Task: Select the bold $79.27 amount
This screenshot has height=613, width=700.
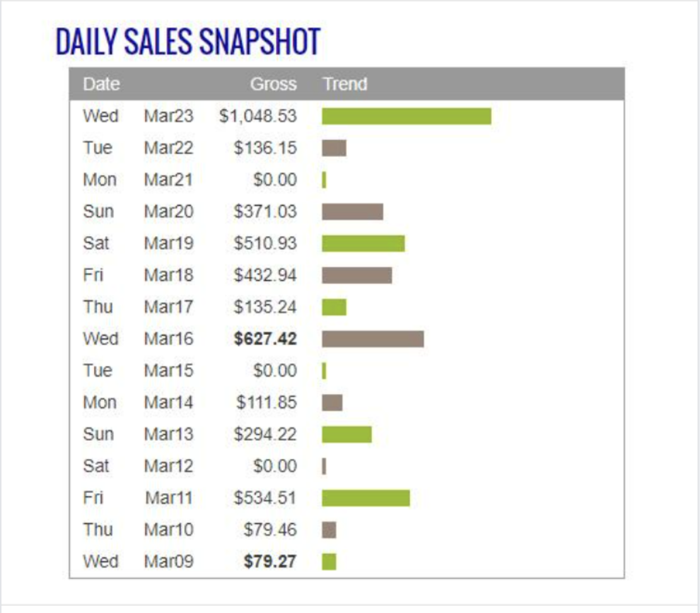Action: pyautogui.click(x=269, y=561)
